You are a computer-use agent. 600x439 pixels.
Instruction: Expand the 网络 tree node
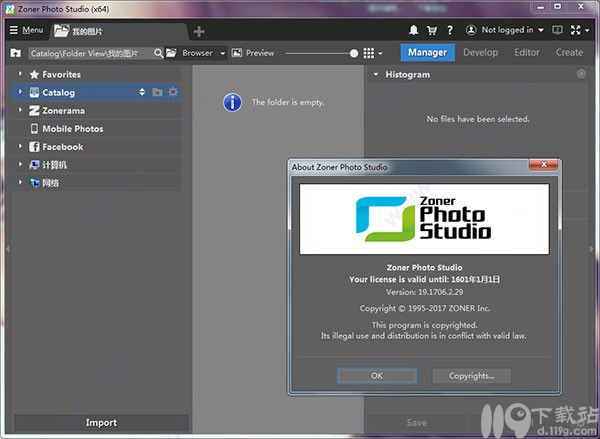click(x=20, y=182)
